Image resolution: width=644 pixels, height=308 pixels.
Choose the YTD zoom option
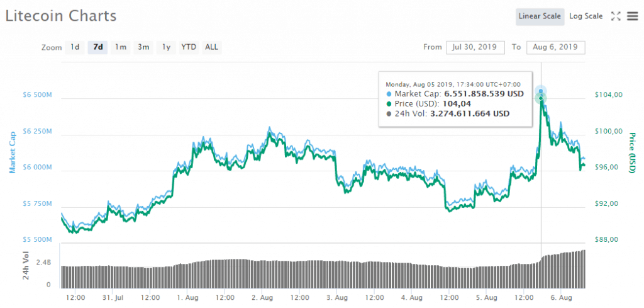[x=189, y=47]
